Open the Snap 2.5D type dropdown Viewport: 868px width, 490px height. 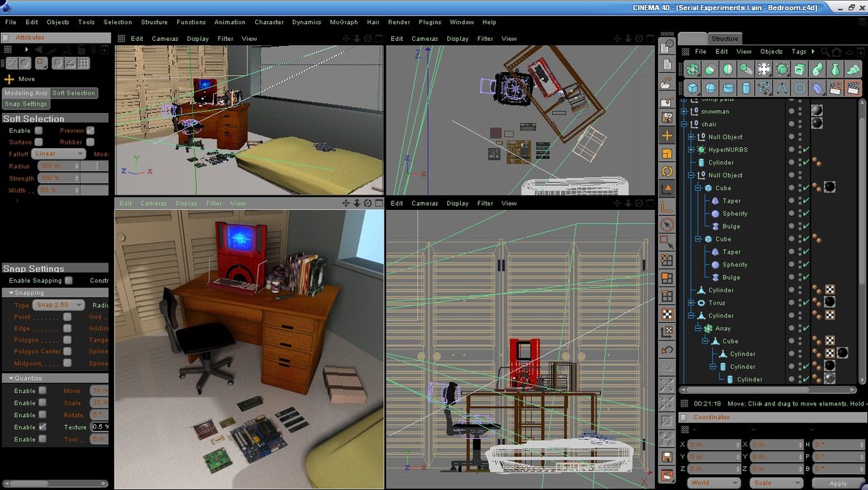click(x=58, y=305)
